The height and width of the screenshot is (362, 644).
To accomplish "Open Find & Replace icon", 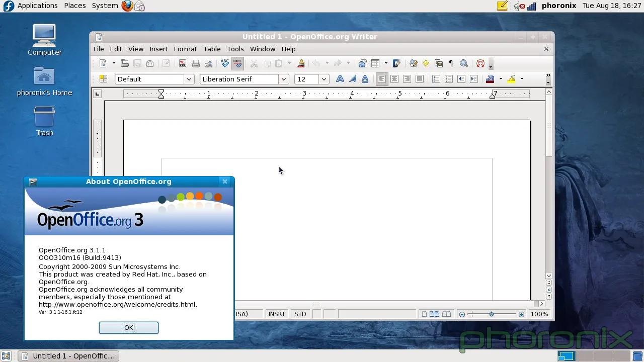I will 414,63.
